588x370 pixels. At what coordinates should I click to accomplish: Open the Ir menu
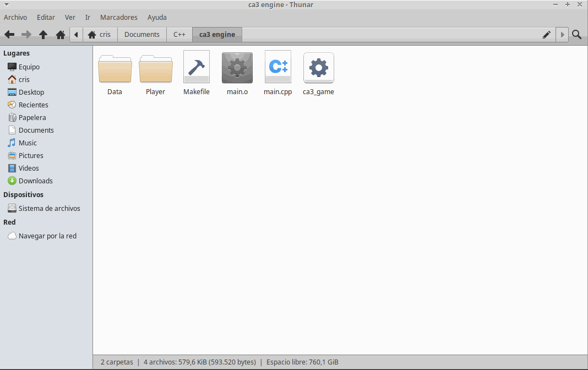pos(88,17)
